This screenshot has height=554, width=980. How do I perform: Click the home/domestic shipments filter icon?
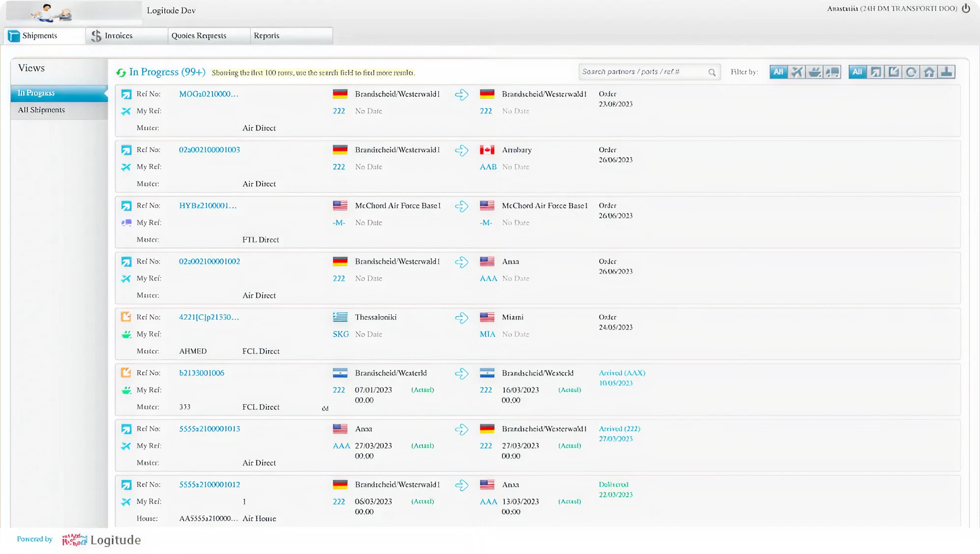pos(929,72)
